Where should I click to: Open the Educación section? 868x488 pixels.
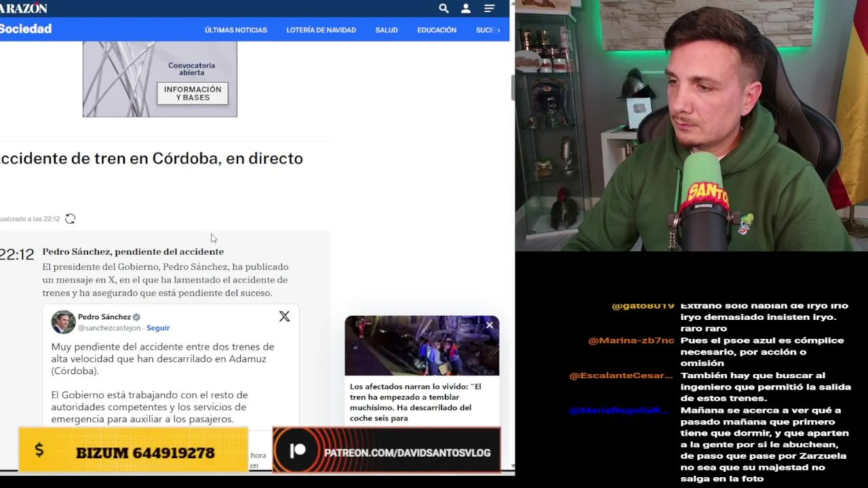coord(437,30)
